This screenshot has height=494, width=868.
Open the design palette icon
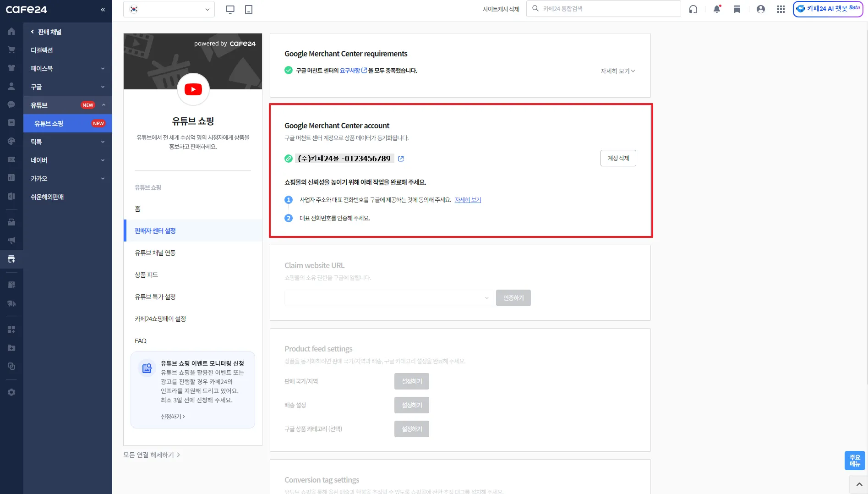(x=11, y=141)
